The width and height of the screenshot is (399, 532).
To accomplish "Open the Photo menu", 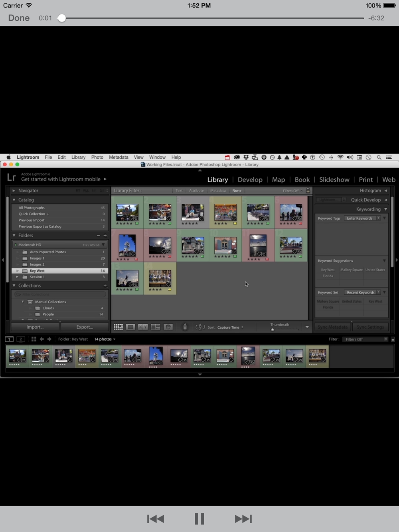I will point(97,157).
